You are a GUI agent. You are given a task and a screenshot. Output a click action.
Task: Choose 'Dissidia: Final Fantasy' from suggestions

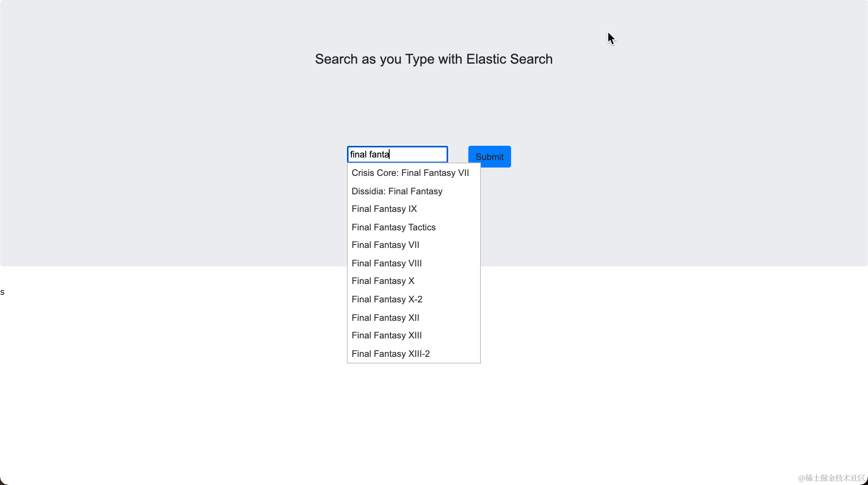point(397,191)
